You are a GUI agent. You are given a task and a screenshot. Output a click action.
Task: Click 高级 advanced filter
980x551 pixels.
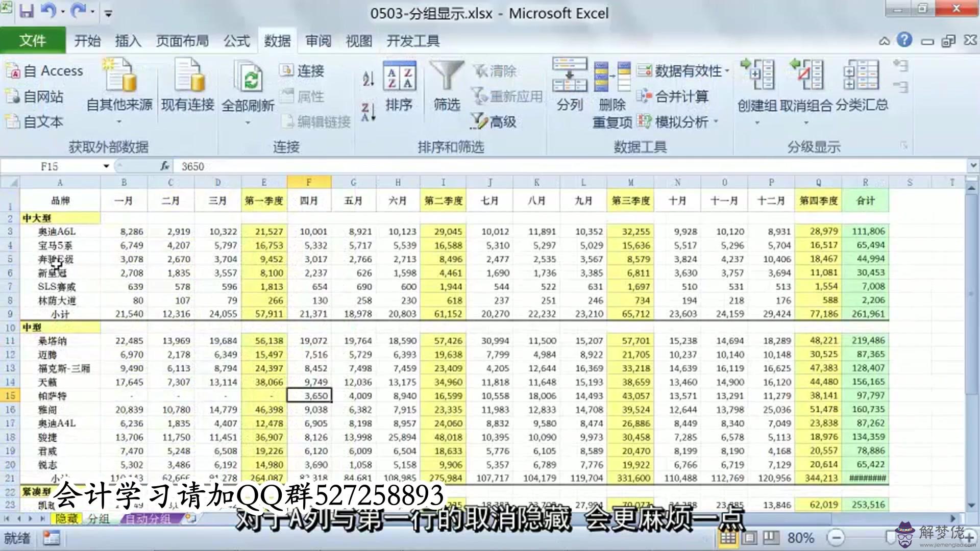[x=493, y=121]
